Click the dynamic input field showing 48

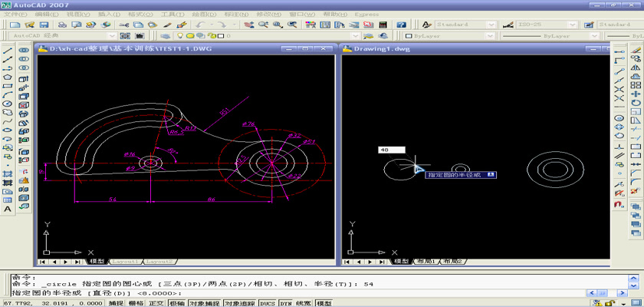392,151
